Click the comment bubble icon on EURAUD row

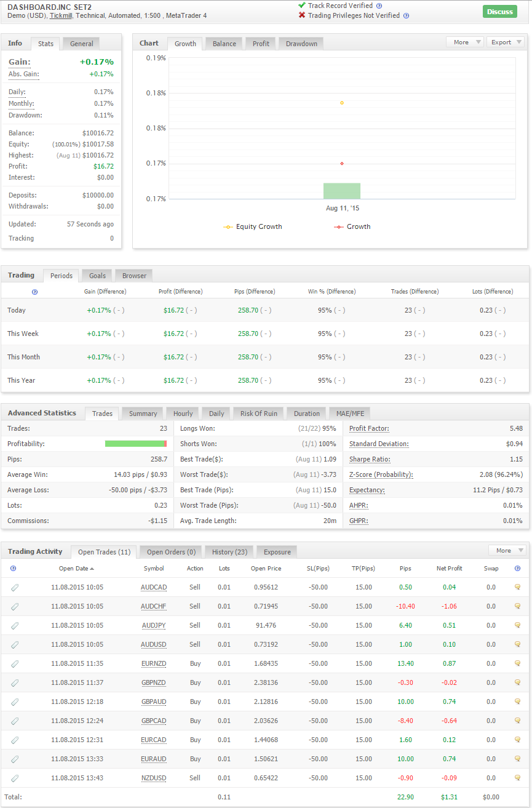click(517, 759)
